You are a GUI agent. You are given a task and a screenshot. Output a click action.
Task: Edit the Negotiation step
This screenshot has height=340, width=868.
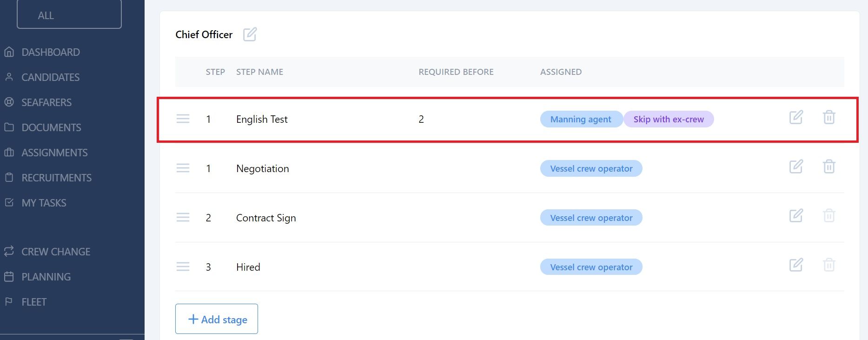pos(796,167)
